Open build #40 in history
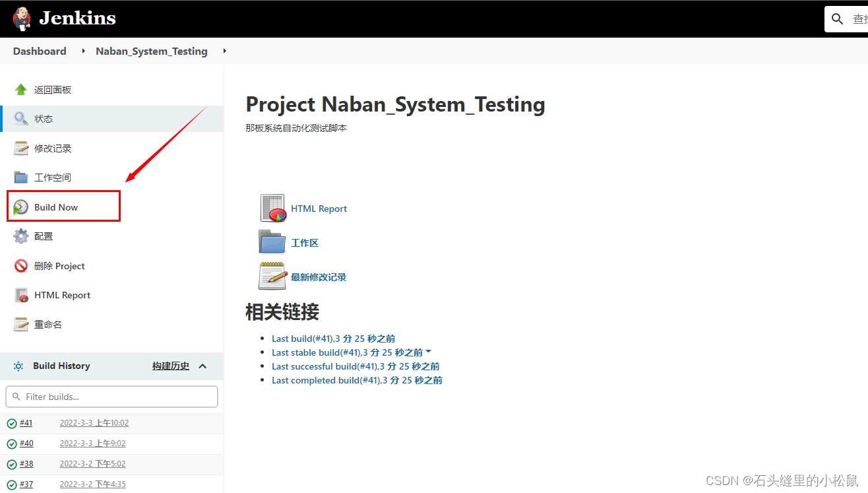Image resolution: width=868 pixels, height=493 pixels. (x=26, y=444)
